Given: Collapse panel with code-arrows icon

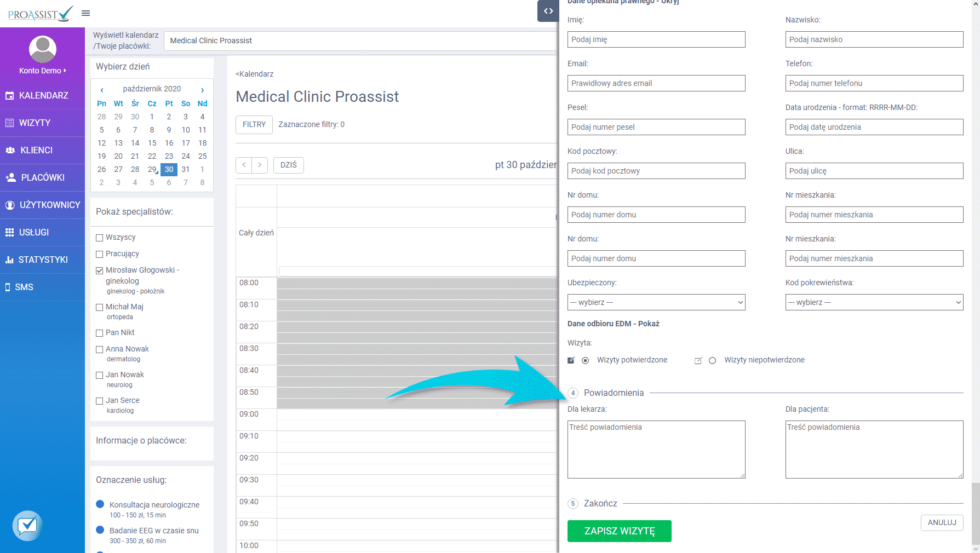Looking at the screenshot, I should 548,11.
